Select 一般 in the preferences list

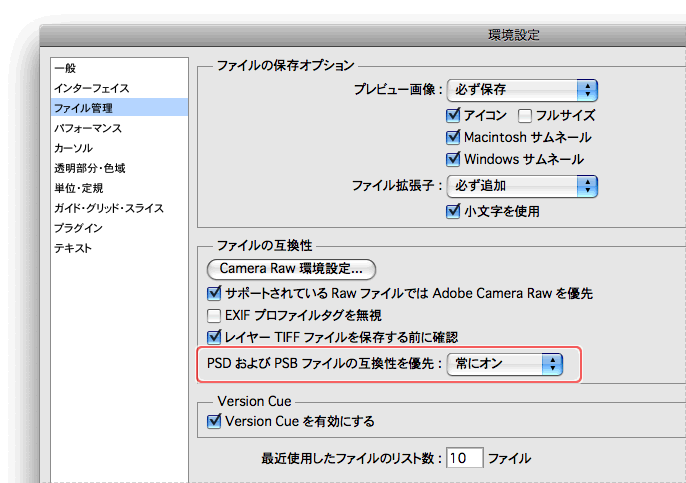coord(119,68)
